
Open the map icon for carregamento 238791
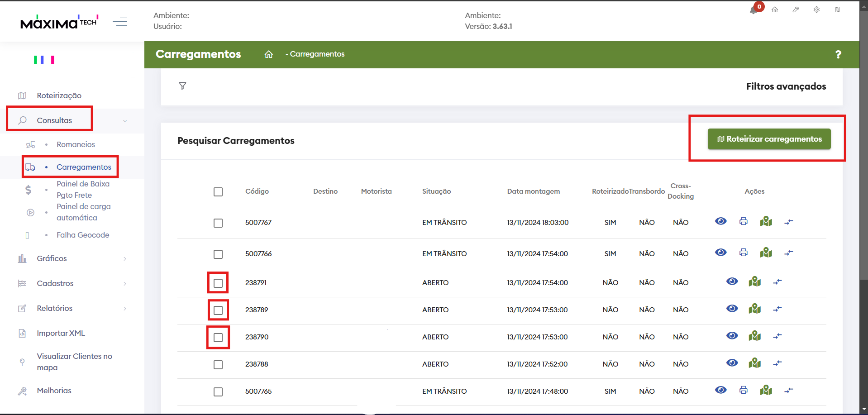(x=754, y=282)
